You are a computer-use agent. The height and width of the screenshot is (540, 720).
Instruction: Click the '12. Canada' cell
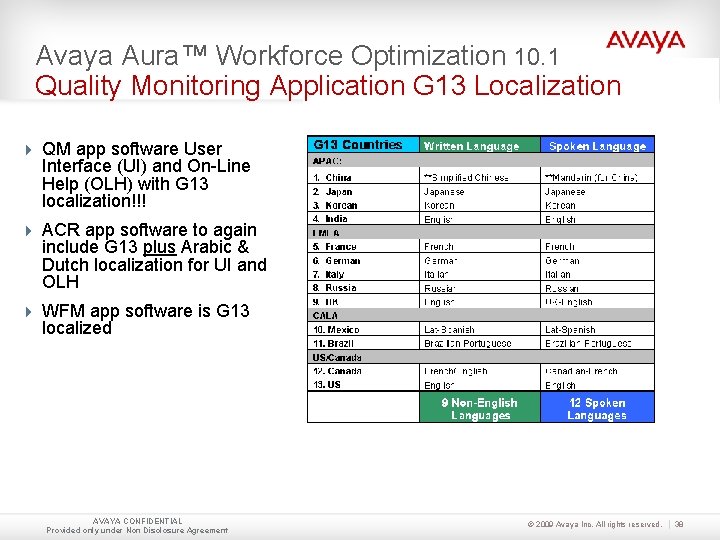(363, 371)
